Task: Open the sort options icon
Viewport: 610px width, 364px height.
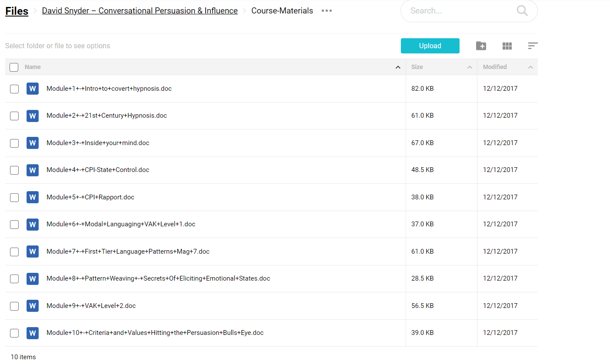Action: tap(533, 46)
